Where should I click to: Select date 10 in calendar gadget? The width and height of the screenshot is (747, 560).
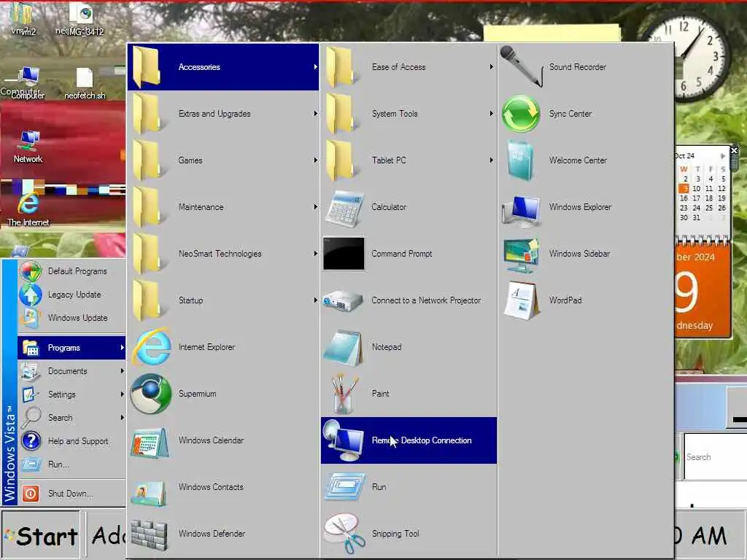(x=696, y=189)
